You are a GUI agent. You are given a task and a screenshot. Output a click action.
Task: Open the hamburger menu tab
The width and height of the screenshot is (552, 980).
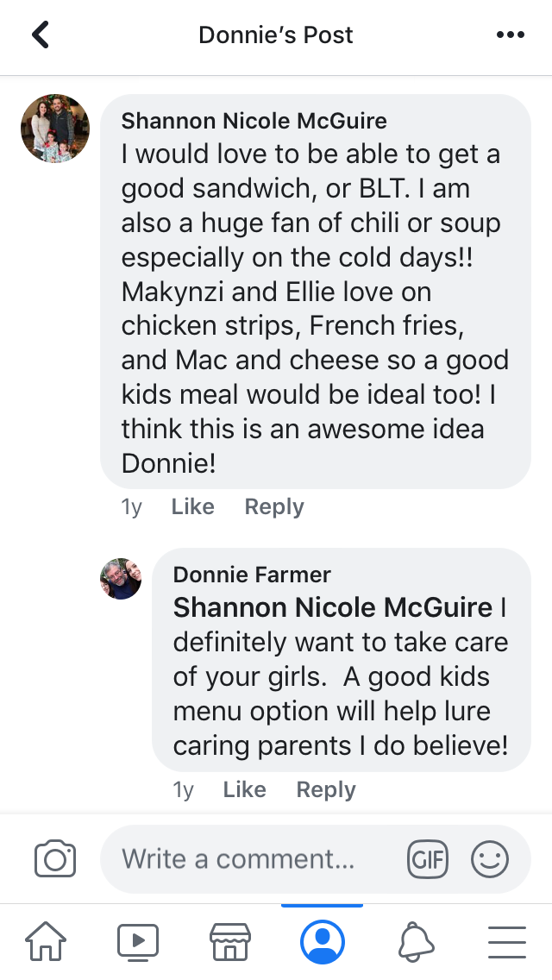click(x=507, y=942)
